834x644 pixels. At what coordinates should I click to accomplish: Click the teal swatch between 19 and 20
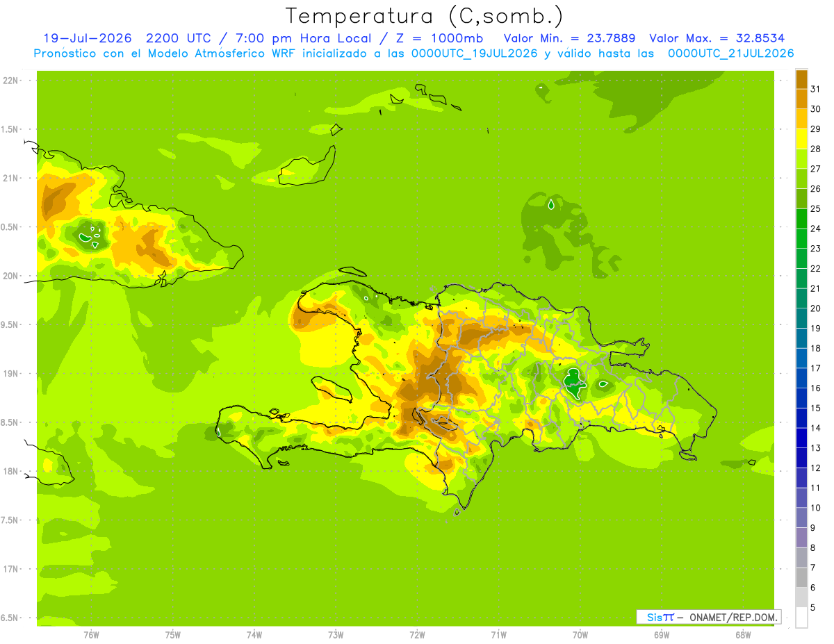tap(801, 318)
